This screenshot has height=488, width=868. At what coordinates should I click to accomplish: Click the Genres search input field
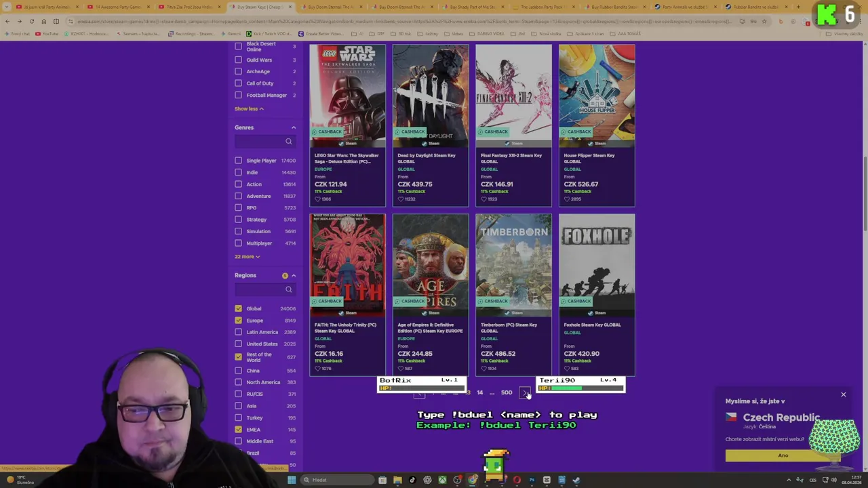click(264, 142)
